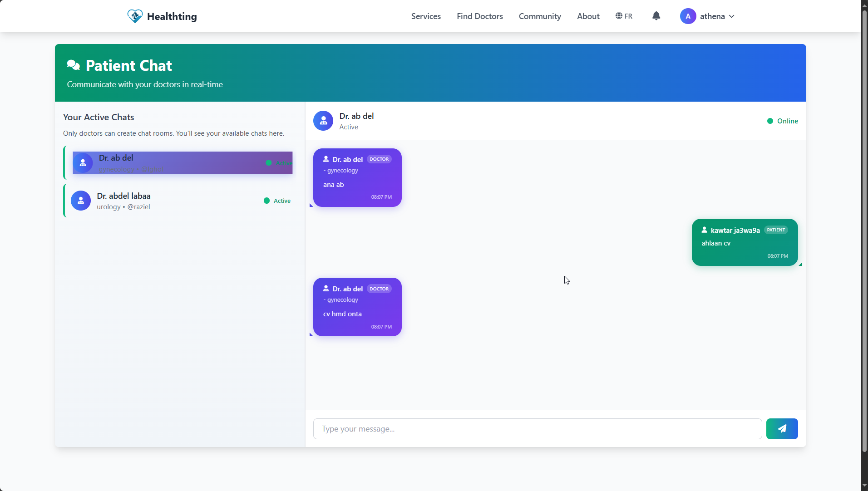Click the Active dot on Dr. abdel labaa's chat
Image resolution: width=868 pixels, height=491 pixels.
click(x=266, y=201)
